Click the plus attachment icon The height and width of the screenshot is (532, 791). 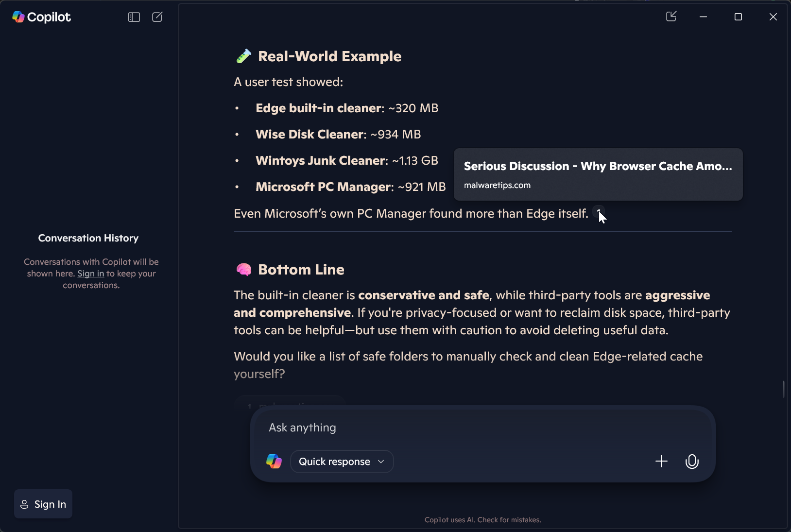click(661, 461)
